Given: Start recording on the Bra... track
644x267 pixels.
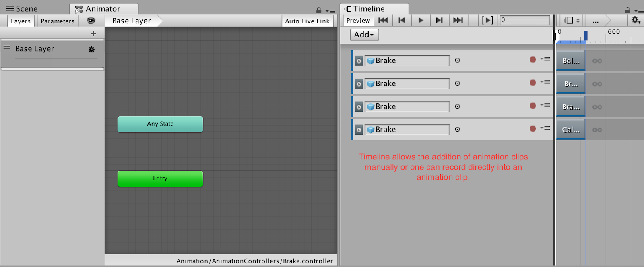Looking at the screenshot, I should point(533,106).
